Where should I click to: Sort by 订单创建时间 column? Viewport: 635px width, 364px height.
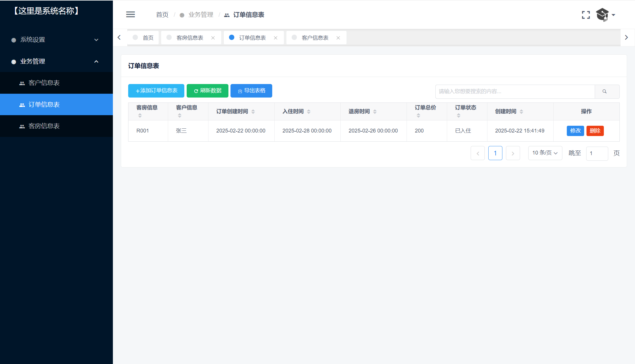tap(253, 112)
